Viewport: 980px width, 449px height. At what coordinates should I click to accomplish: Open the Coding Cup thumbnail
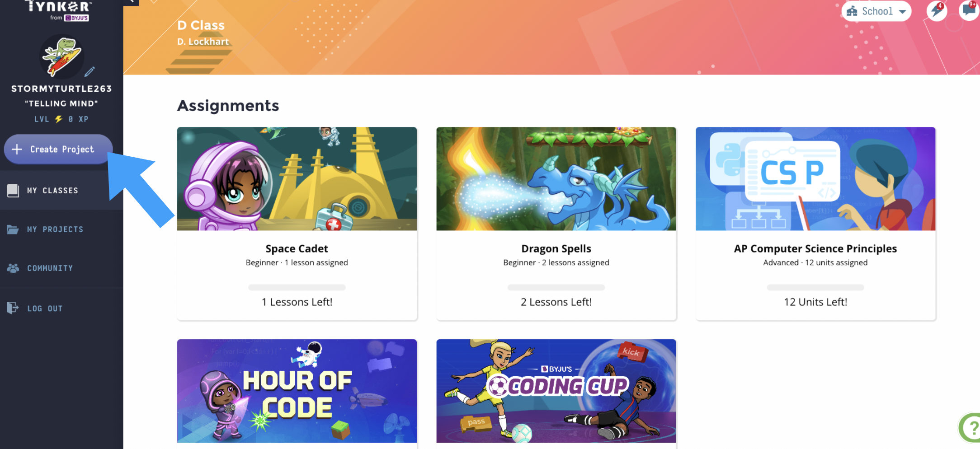pyautogui.click(x=556, y=391)
